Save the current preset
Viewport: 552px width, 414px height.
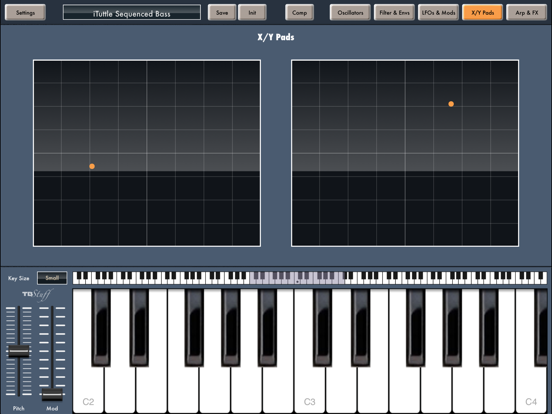222,13
